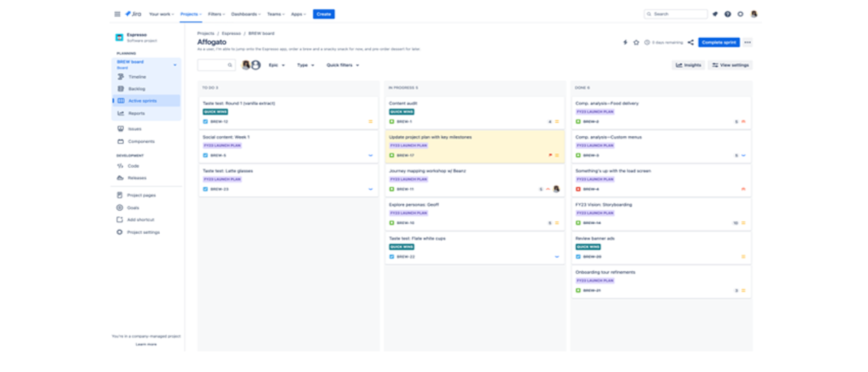
Task: Star the Affogato board
Action: point(636,42)
